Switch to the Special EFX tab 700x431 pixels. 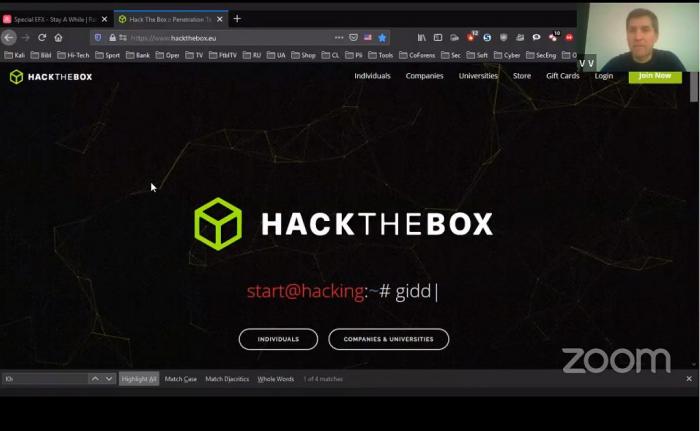click(x=50, y=18)
